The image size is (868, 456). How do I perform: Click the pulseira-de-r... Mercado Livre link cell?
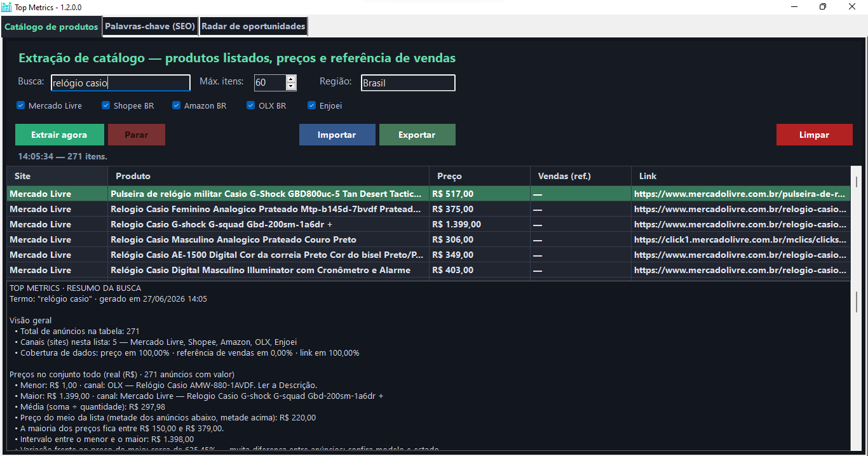tap(741, 194)
